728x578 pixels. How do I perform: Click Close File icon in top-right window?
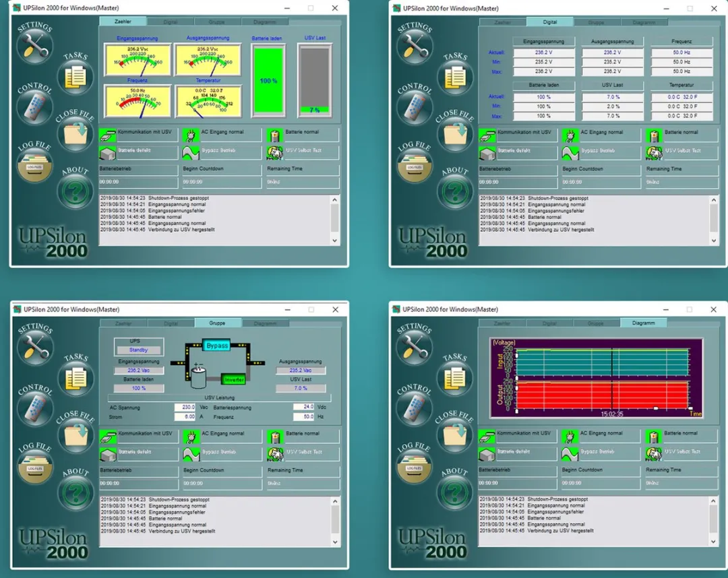pos(455,135)
